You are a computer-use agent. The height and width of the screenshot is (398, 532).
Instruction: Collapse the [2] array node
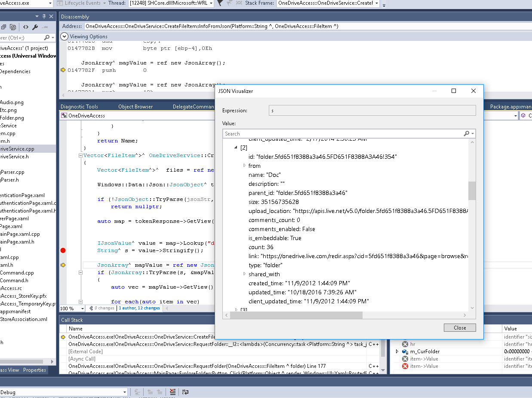[236, 148]
